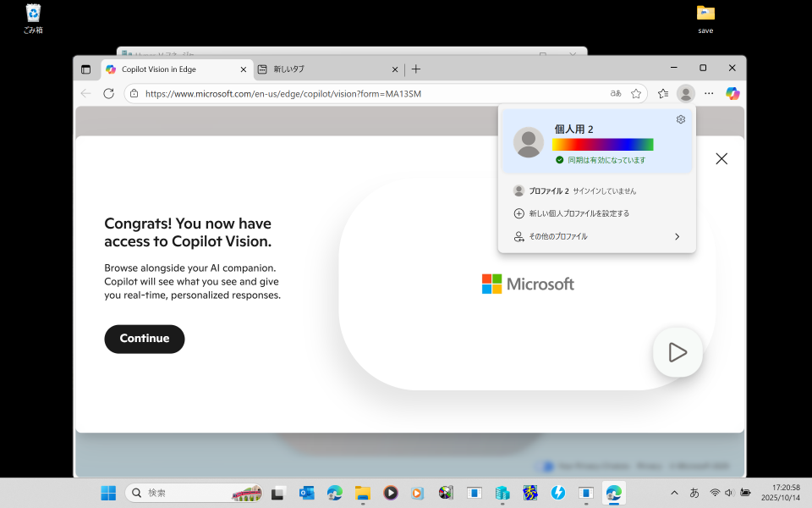Open Edge settings and more menu
The width and height of the screenshot is (812, 508).
pos(709,93)
